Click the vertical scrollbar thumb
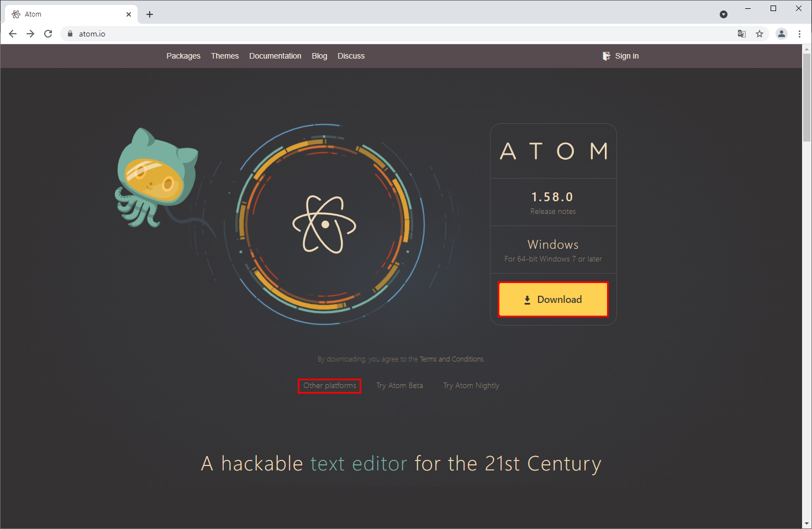The height and width of the screenshot is (529, 812). click(x=807, y=98)
